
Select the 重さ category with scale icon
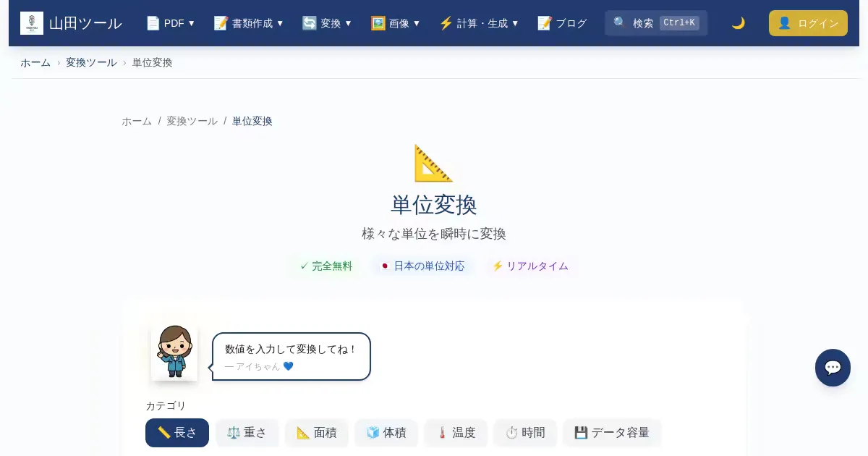tap(247, 433)
